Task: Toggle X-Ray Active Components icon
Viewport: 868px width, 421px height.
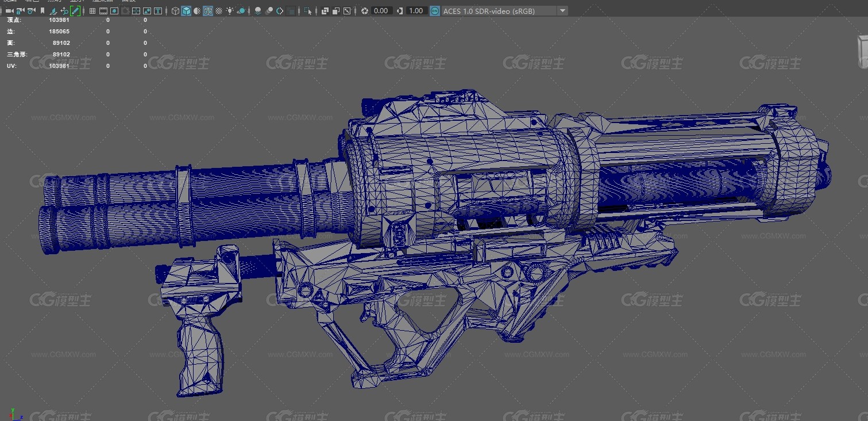Action: click(x=346, y=11)
